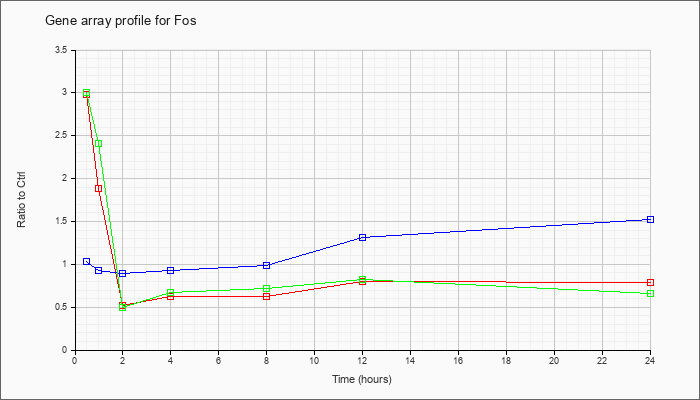
Task: Click the blue marker at 8 hours
Action: [266, 265]
